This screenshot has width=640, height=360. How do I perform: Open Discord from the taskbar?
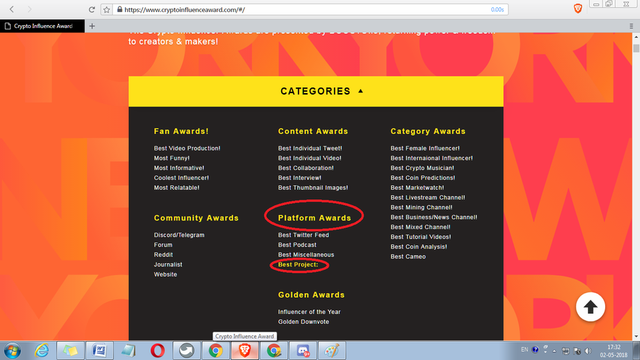click(x=303, y=351)
